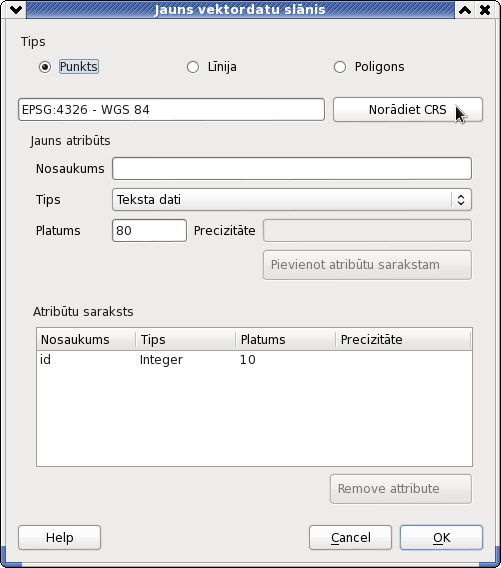Select the id attribute row
Image resolution: width=501 pixels, height=568 pixels.
[x=254, y=360]
